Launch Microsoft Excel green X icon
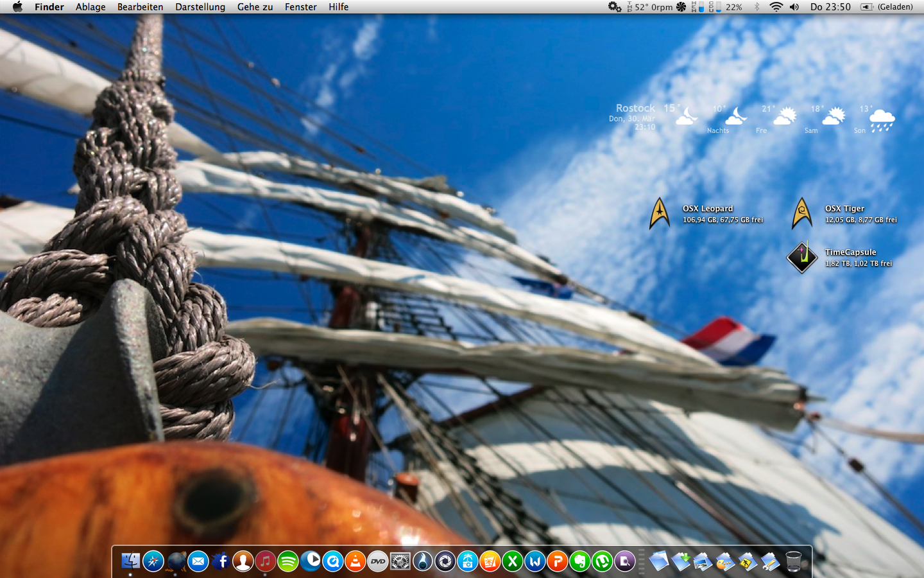This screenshot has width=924, height=578. click(x=513, y=561)
